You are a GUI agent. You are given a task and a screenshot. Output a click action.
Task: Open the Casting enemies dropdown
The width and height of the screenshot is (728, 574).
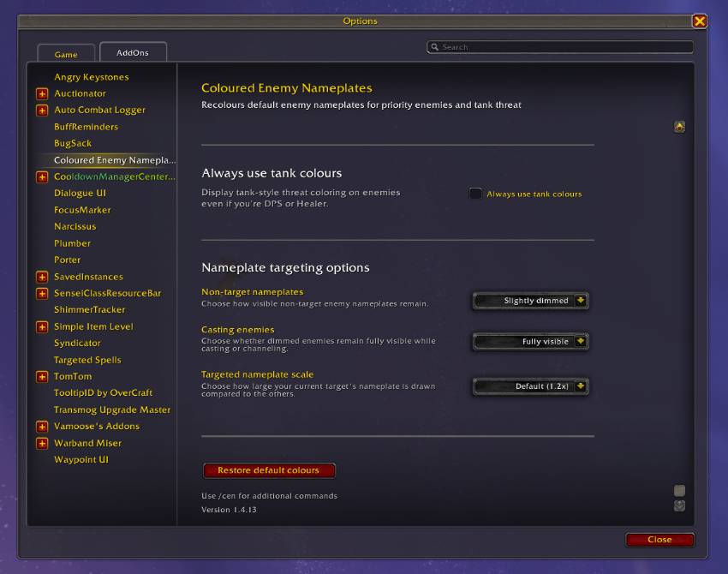(x=531, y=341)
